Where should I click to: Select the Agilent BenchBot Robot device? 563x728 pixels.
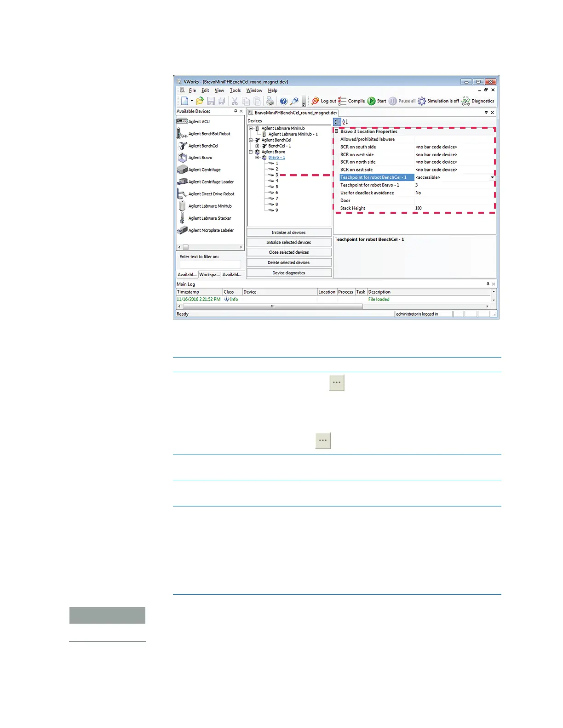(204, 134)
